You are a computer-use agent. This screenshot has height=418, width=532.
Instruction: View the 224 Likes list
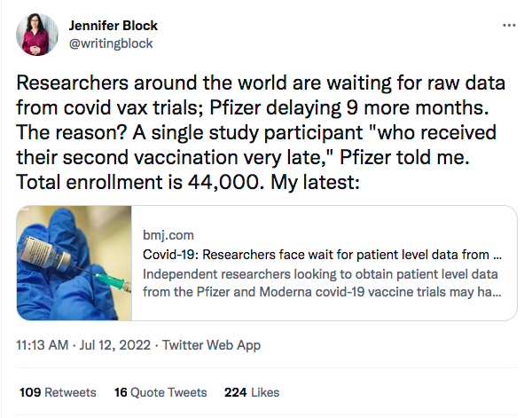tap(252, 392)
